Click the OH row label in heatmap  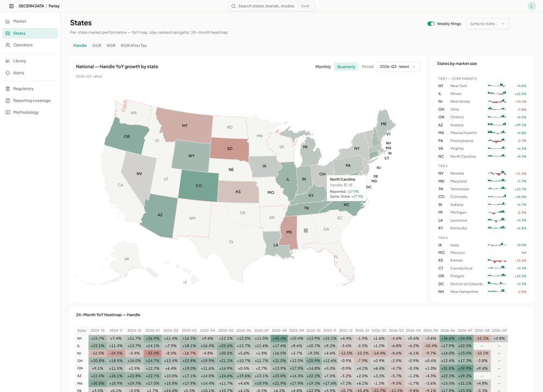pos(80,361)
